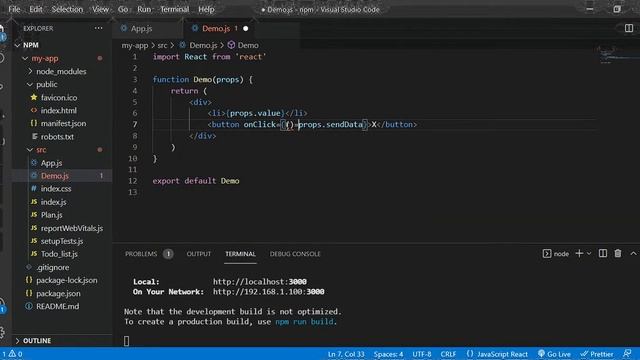
Task: Select the TERMINAL panel tab
Action: pyautogui.click(x=240, y=254)
